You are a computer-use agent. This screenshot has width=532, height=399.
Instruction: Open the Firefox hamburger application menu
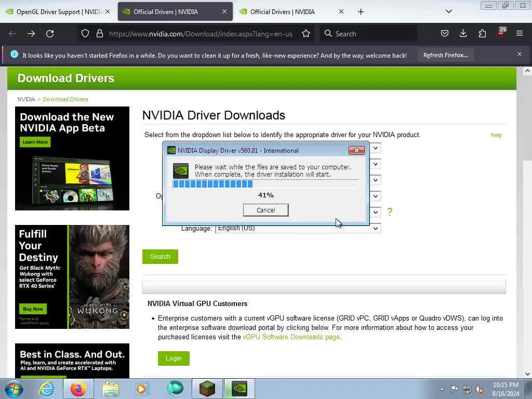click(520, 33)
